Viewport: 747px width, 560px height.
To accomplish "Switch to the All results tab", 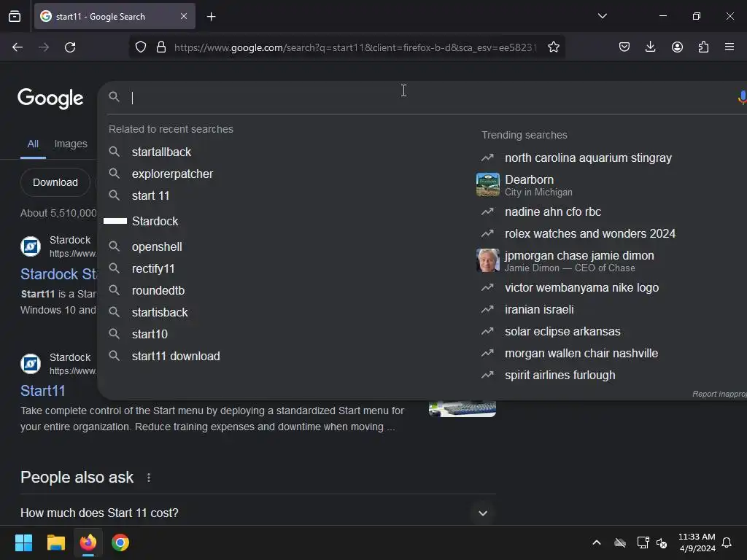I will tap(33, 144).
